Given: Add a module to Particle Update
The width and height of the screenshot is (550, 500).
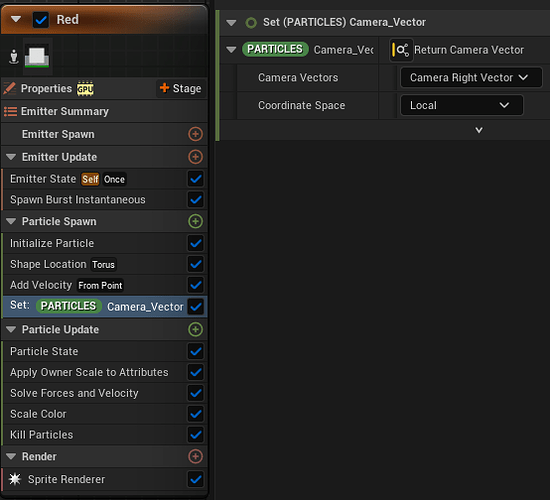Looking at the screenshot, I should [195, 329].
